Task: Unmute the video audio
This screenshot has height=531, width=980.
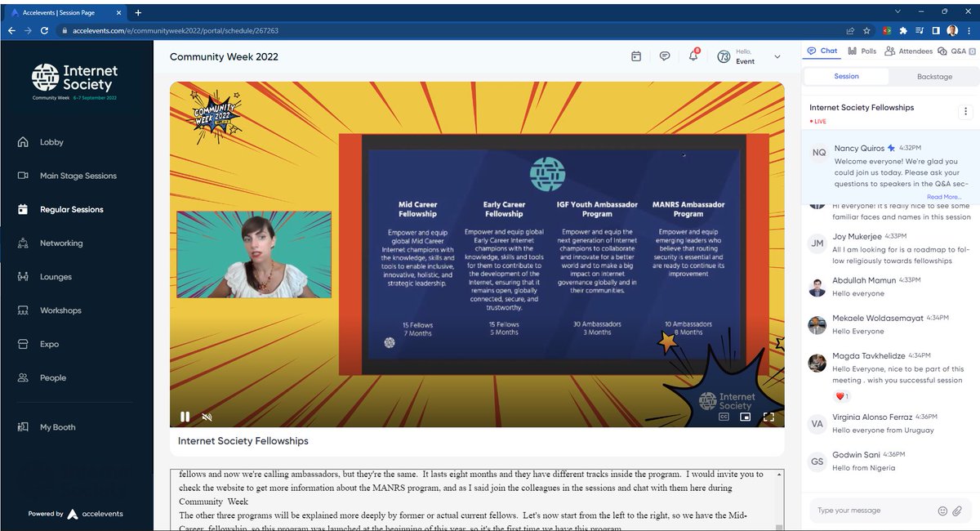Action: [x=207, y=417]
